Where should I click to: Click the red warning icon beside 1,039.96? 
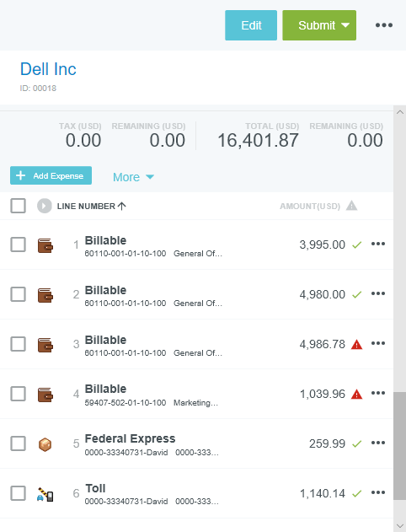[356, 395]
